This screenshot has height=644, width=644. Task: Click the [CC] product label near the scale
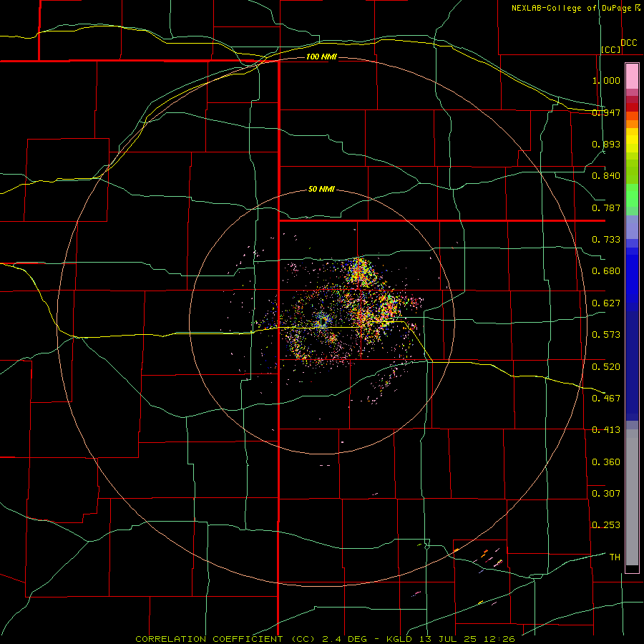(611, 49)
